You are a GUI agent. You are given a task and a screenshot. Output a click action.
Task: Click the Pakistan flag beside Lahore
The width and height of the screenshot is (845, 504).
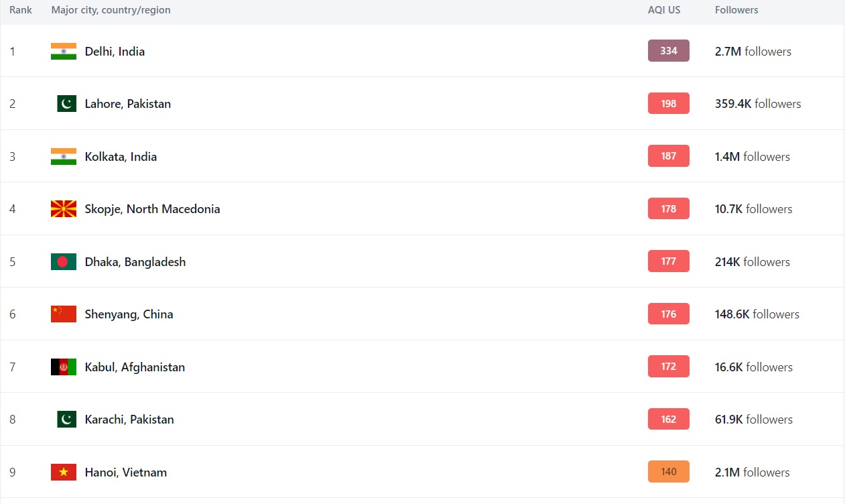click(x=66, y=104)
